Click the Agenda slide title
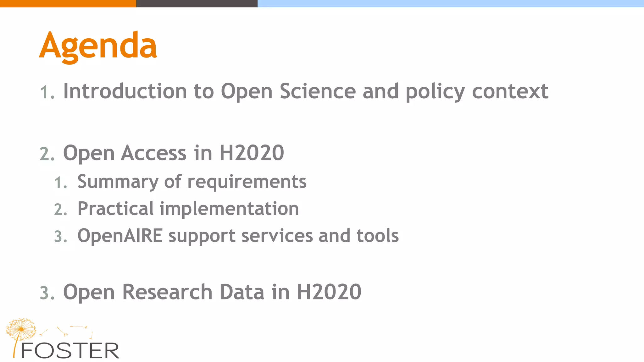 (98, 46)
